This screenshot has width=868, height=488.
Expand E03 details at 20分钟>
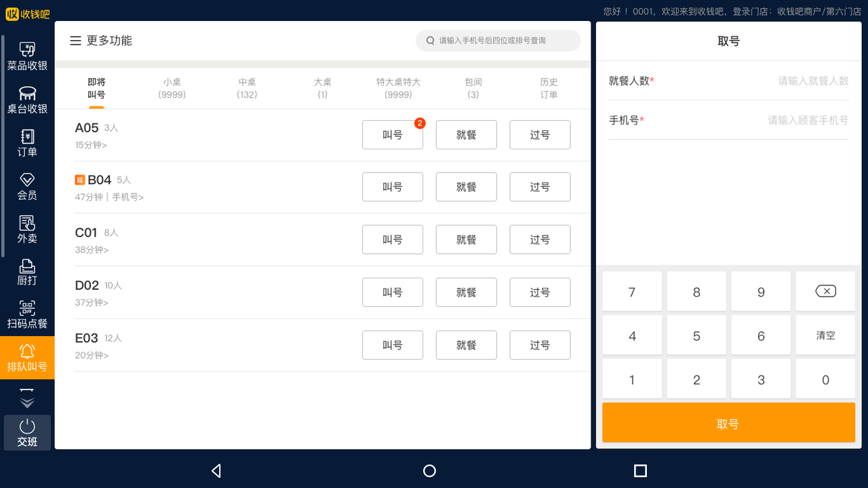pos(92,355)
